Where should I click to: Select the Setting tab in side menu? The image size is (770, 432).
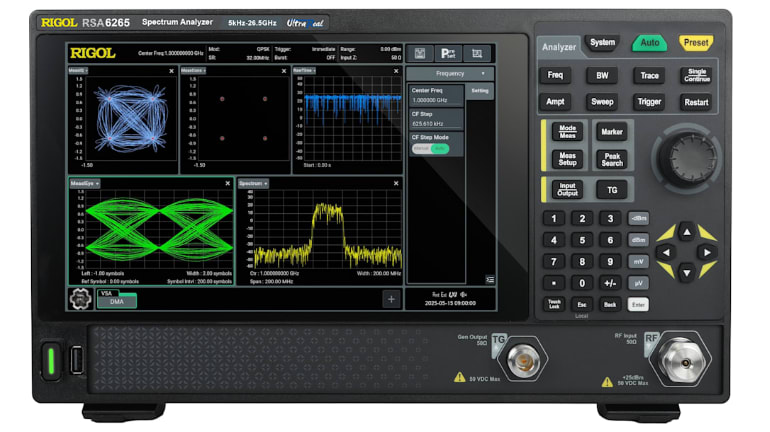tap(480, 91)
